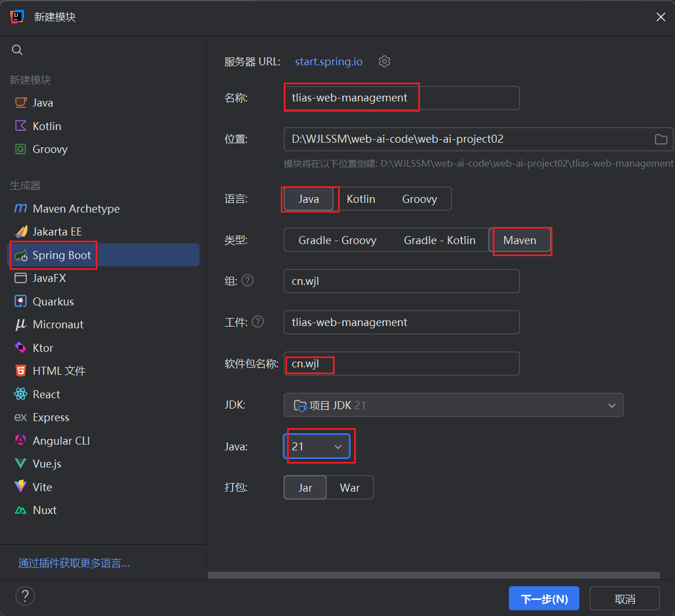
Task: Select Java in new module list
Action: click(x=103, y=103)
